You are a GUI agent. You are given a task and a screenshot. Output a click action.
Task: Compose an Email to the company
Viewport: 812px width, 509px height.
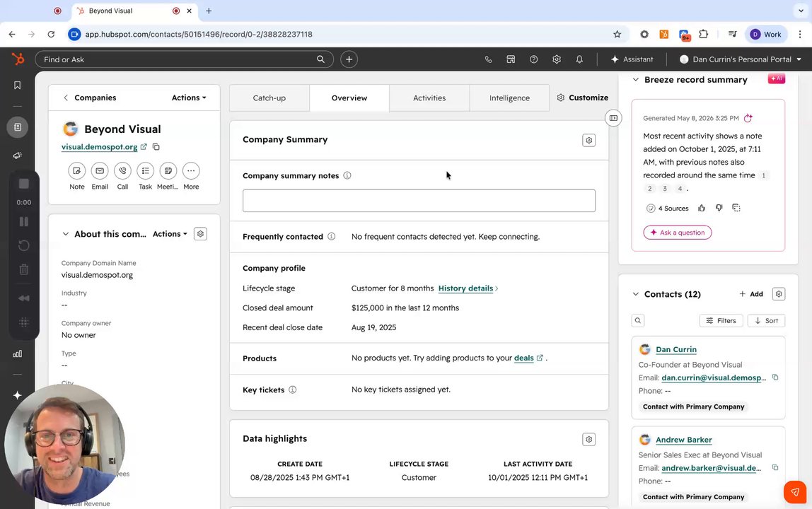[100, 171]
